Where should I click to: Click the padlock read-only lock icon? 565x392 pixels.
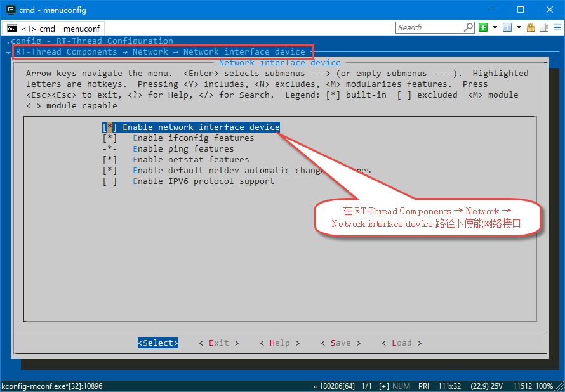click(531, 28)
